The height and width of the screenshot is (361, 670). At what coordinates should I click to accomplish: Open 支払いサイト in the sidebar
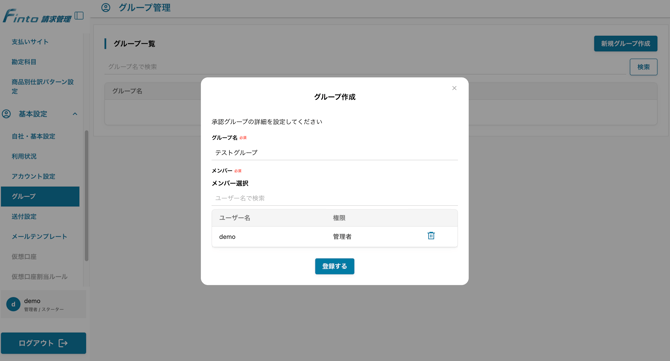[30, 42]
